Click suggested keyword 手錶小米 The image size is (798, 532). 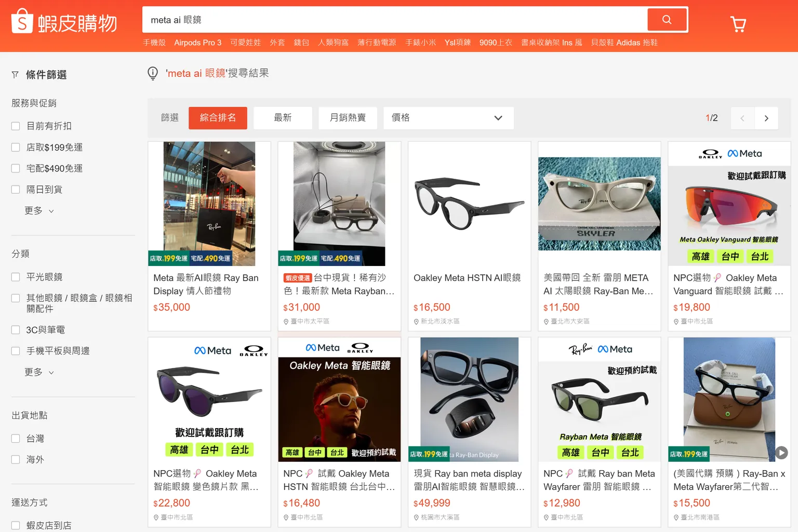tap(421, 43)
